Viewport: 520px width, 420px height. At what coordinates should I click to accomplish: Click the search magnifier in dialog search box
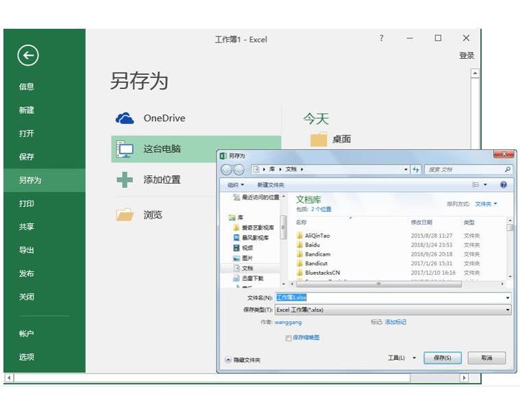coord(508,169)
